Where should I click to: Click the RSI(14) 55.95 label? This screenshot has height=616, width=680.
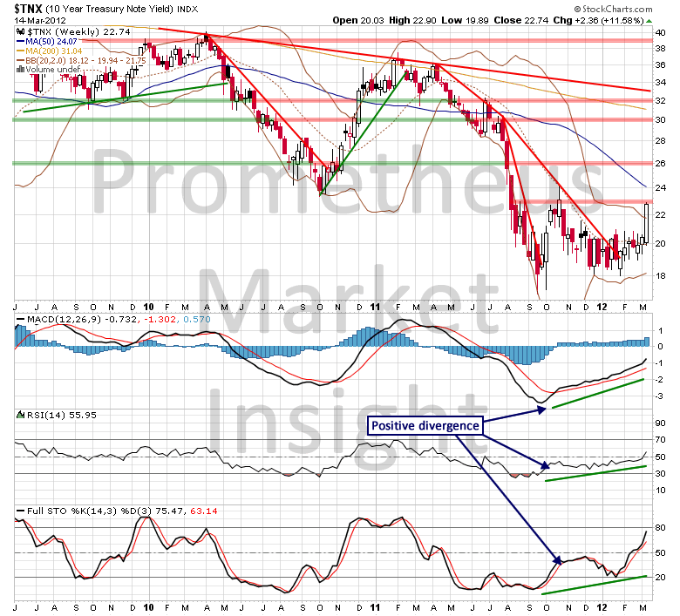62,416
